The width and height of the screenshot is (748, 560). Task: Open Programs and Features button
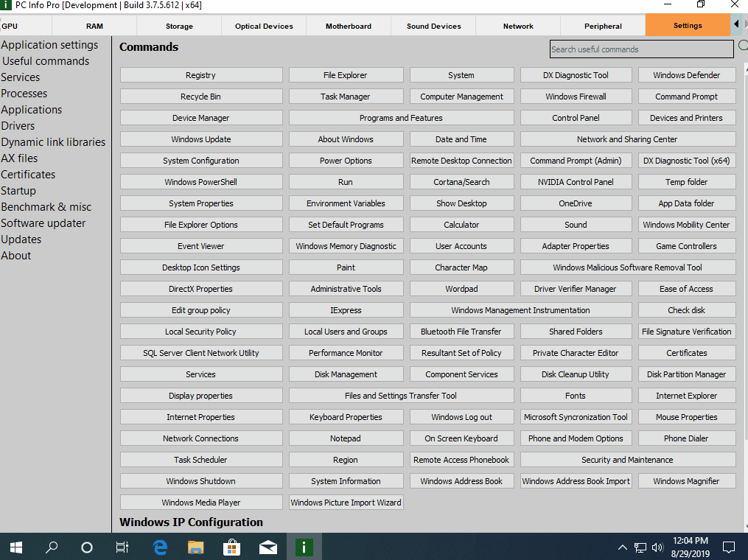(x=401, y=118)
